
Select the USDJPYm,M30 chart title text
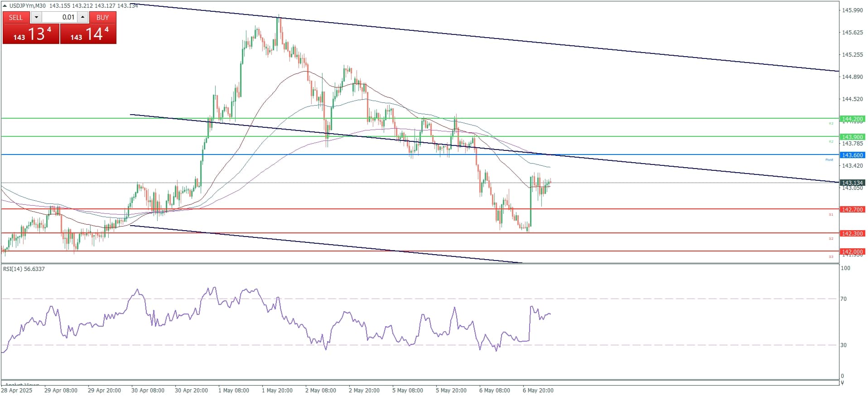point(27,5)
